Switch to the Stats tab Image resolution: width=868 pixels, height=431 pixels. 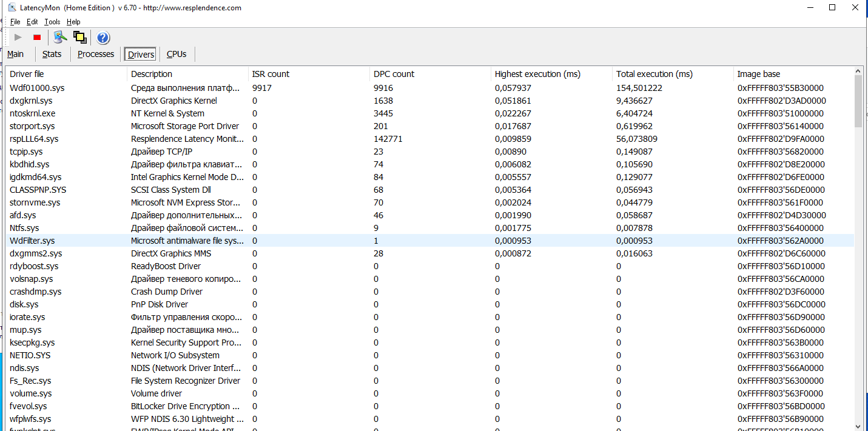[x=52, y=54]
